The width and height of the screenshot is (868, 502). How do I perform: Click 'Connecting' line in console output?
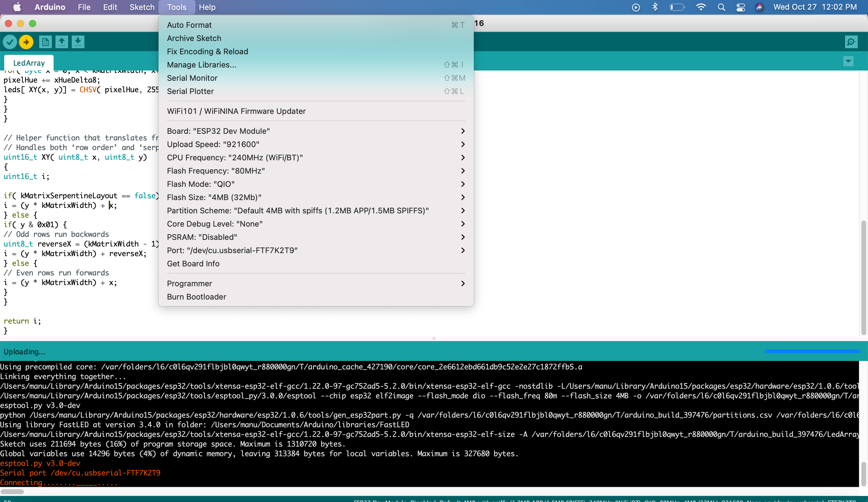click(59, 482)
